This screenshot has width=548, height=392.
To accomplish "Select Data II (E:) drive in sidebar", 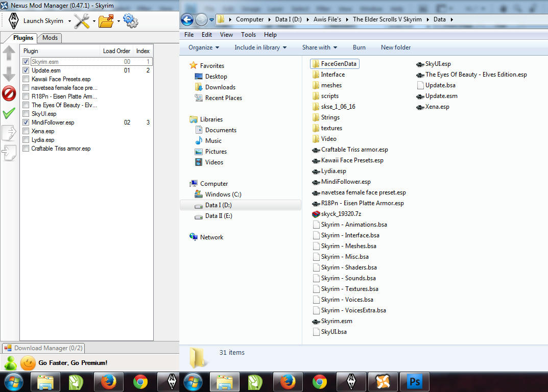I will 218,216.
